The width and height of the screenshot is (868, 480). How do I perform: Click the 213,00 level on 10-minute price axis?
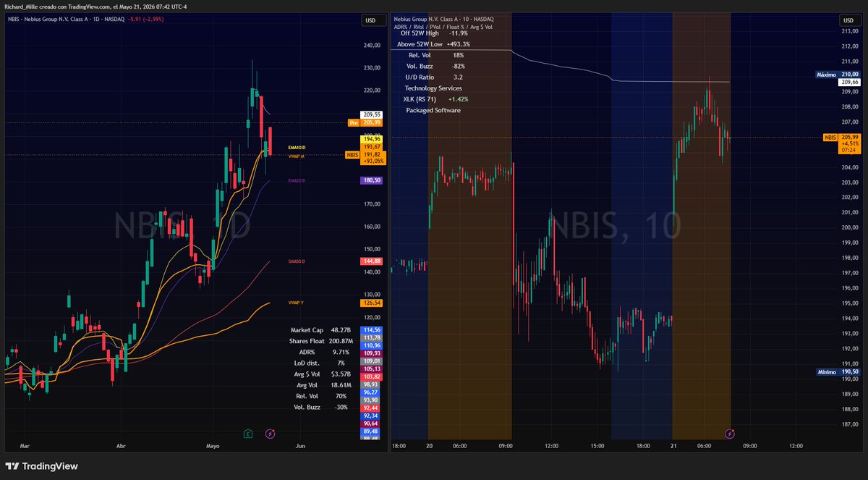849,31
